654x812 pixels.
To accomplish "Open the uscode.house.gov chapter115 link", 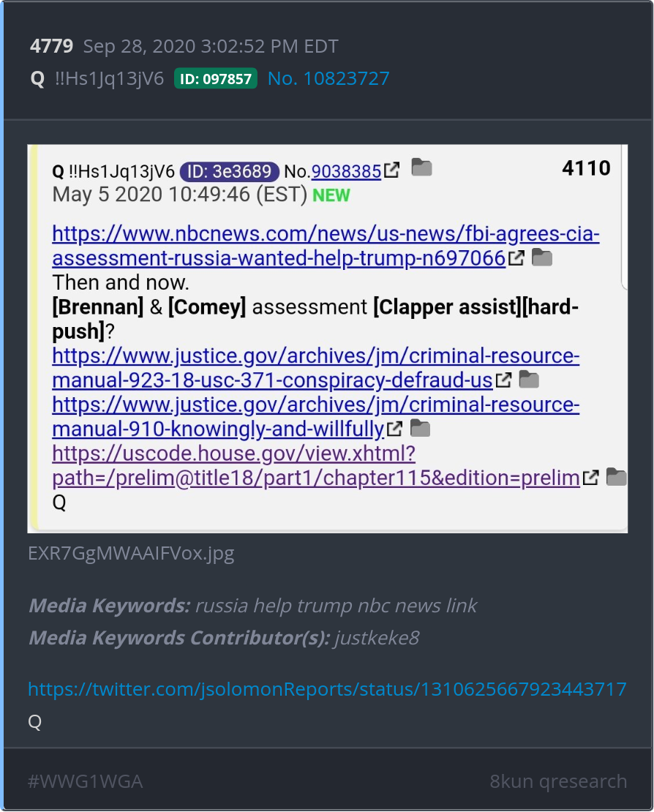I will coord(316,465).
